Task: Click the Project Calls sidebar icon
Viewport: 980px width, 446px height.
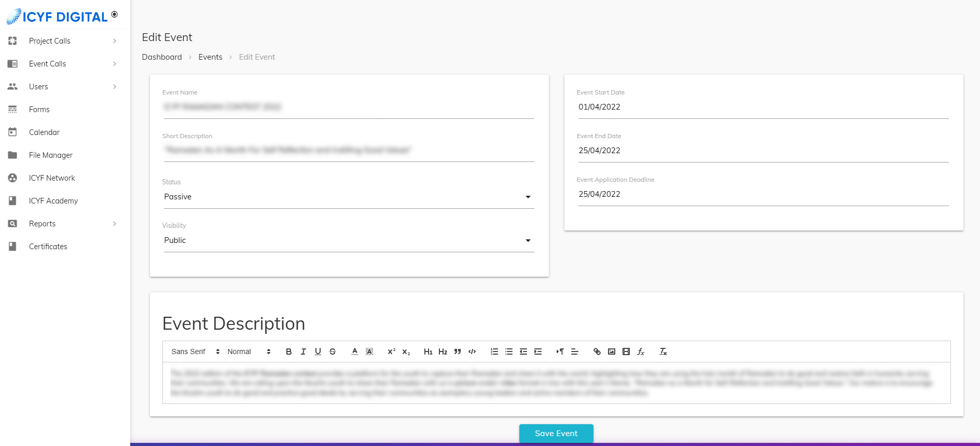Action: [x=12, y=41]
